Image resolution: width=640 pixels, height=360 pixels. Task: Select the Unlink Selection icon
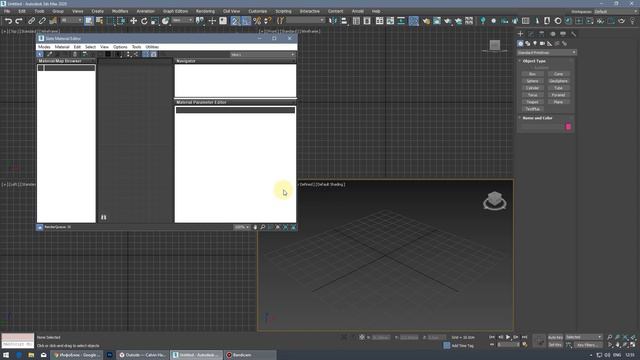point(42,21)
